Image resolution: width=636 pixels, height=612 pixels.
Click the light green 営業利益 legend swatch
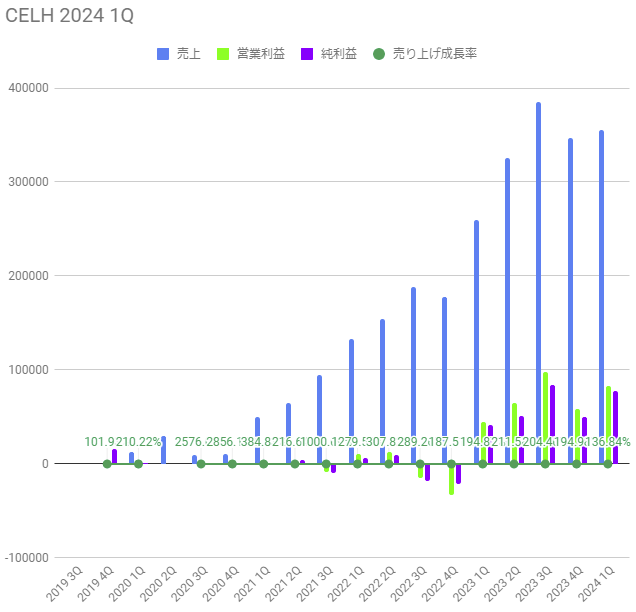click(x=223, y=54)
